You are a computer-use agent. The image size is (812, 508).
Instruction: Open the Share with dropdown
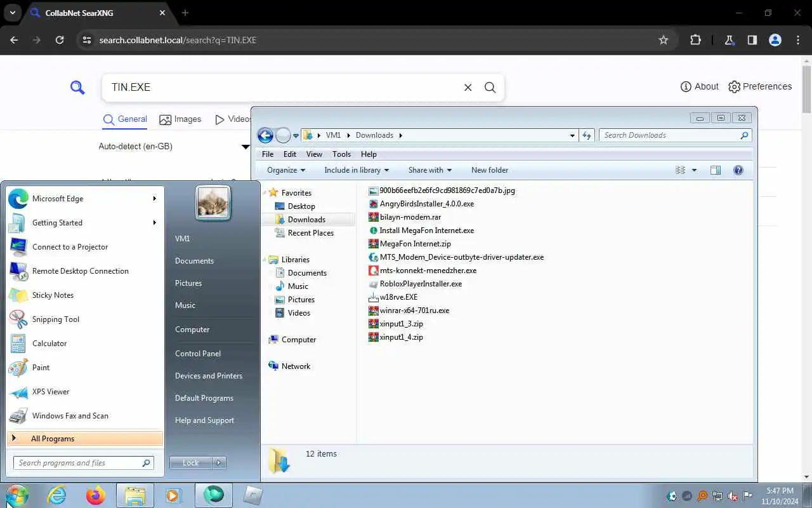tap(430, 170)
